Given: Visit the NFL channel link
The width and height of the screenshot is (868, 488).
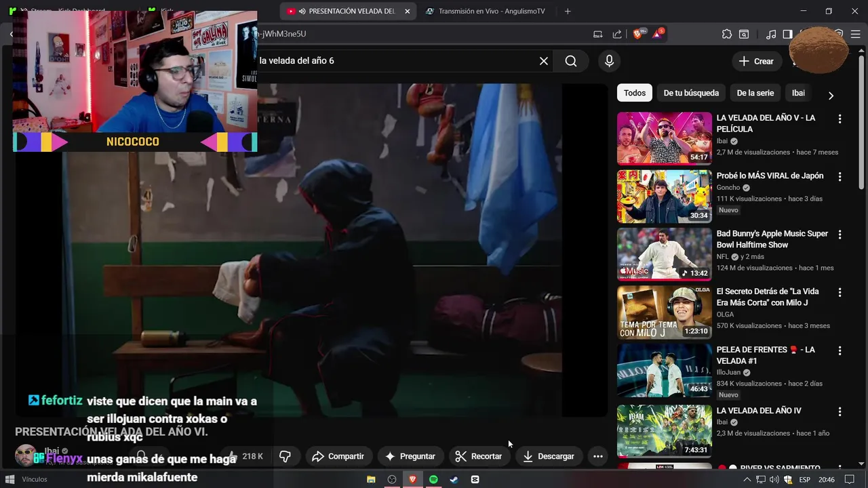Looking at the screenshot, I should (x=723, y=257).
